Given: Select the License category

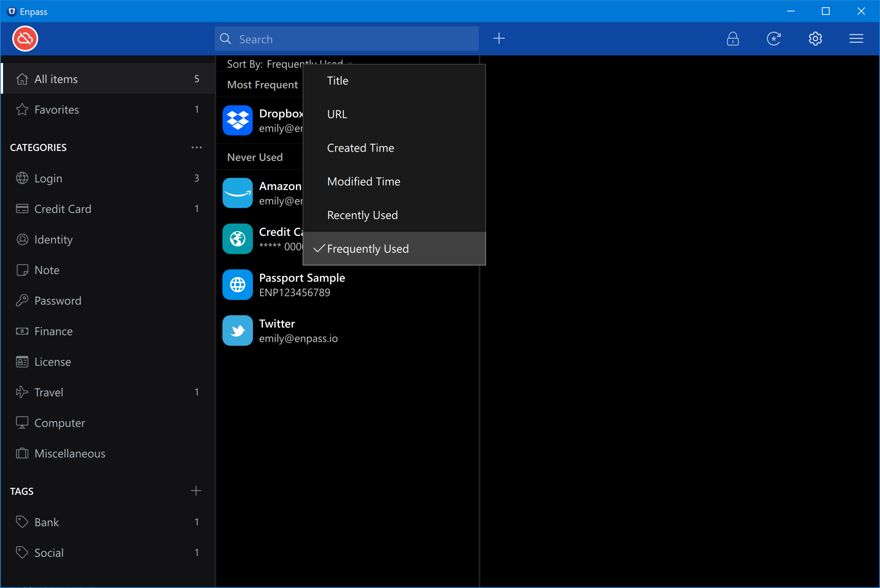Looking at the screenshot, I should 108,361.
